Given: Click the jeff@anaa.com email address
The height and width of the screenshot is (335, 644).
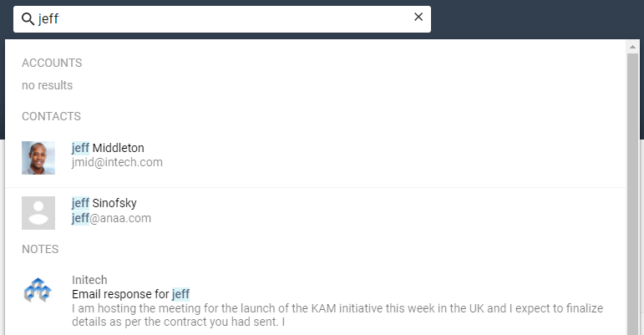Looking at the screenshot, I should point(111,218).
